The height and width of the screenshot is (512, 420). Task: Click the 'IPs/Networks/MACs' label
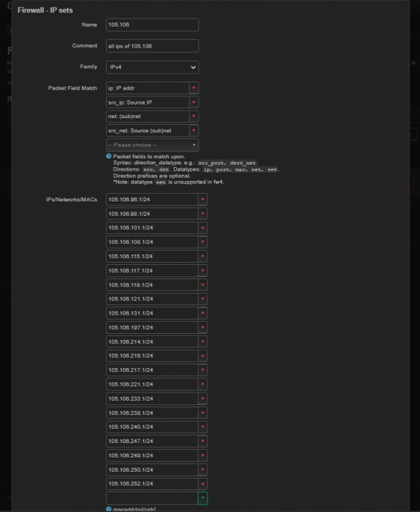pyautogui.click(x=72, y=199)
